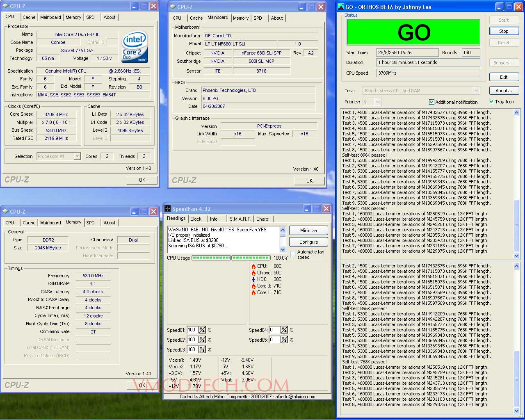Viewport: 525px width, 420px height.
Task: Open SpeedFan's Configure dialog
Action: tap(308, 242)
